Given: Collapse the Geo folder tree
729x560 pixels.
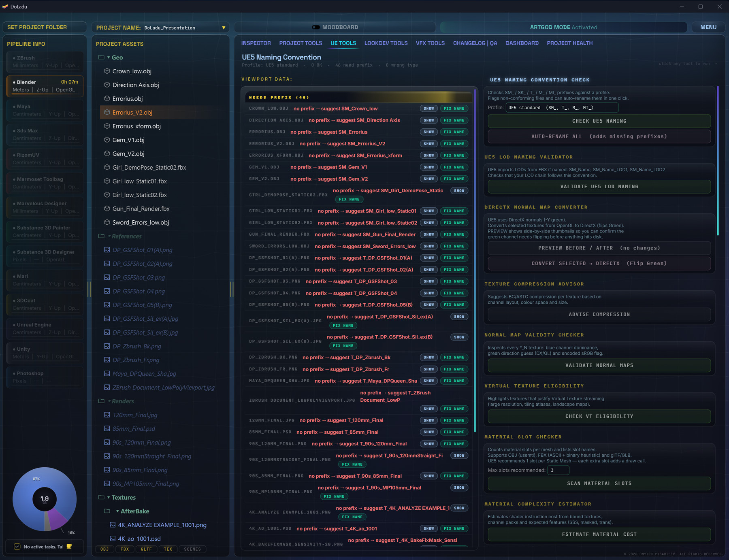Looking at the screenshot, I should (109, 57).
